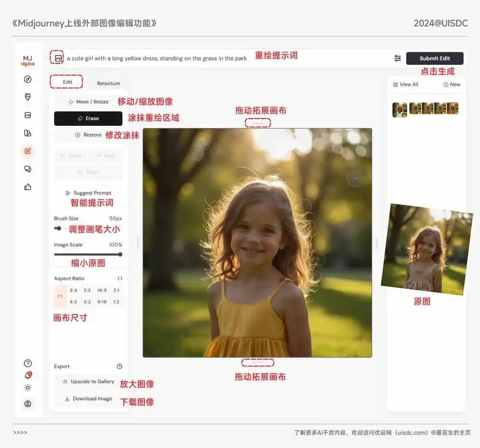The image size is (480, 448).
Task: Click the help icon next to Export
Action: pyautogui.click(x=120, y=366)
